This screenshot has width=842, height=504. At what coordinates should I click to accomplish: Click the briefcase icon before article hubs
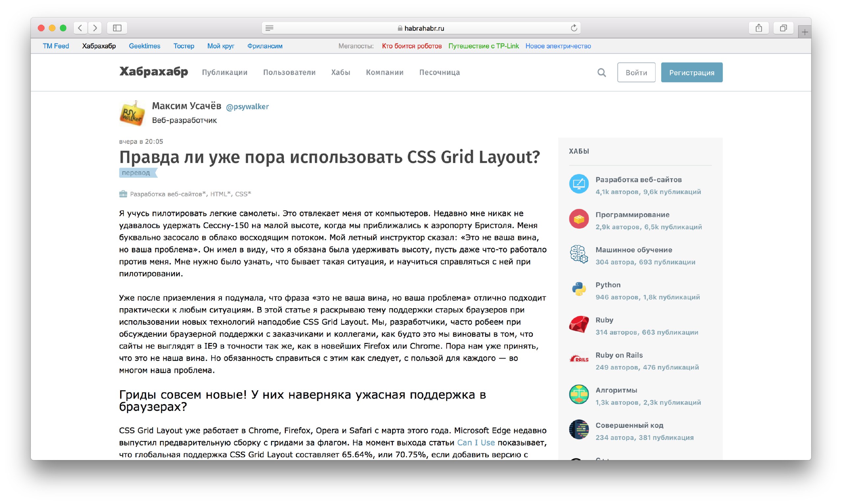[123, 194]
